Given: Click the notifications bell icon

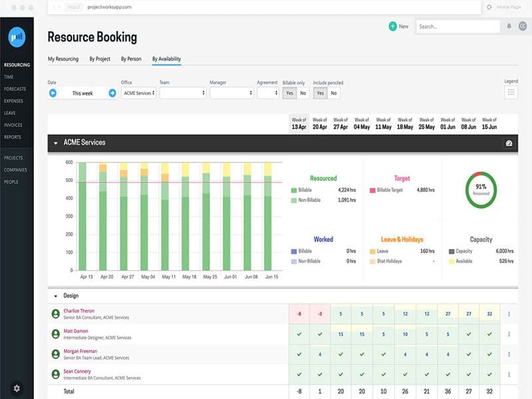Looking at the screenshot, I should [509, 27].
